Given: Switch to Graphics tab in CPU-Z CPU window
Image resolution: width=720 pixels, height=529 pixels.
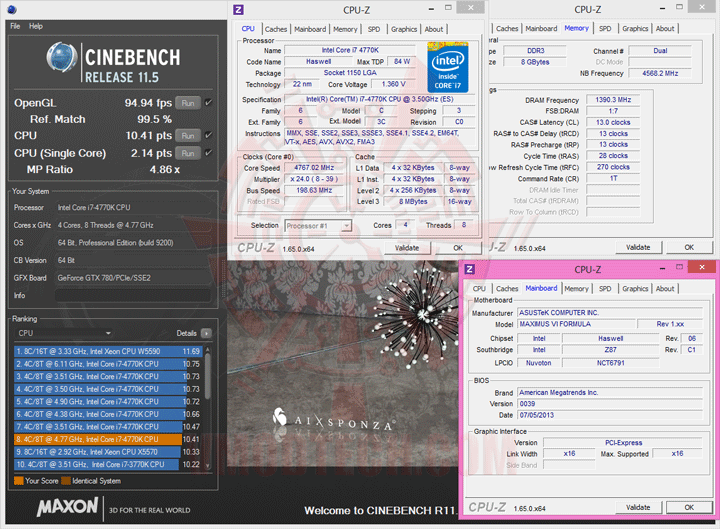Looking at the screenshot, I should 404,29.
